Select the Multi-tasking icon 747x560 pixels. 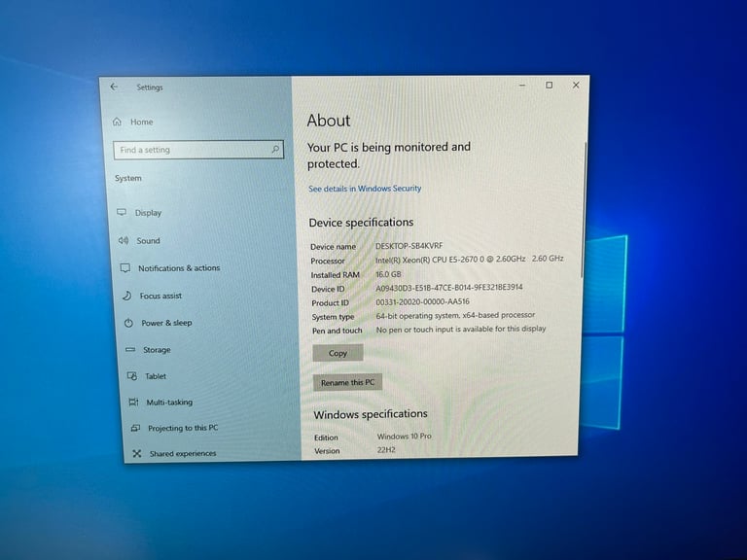coord(134,402)
